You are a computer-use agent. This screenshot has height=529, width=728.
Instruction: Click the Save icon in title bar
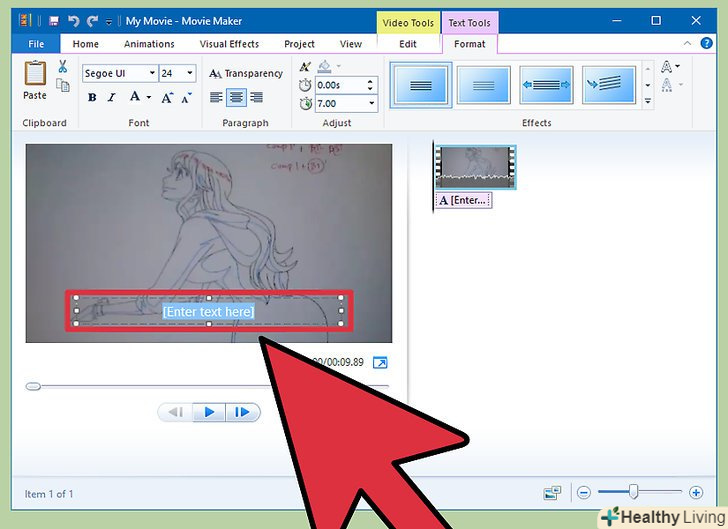(53, 20)
